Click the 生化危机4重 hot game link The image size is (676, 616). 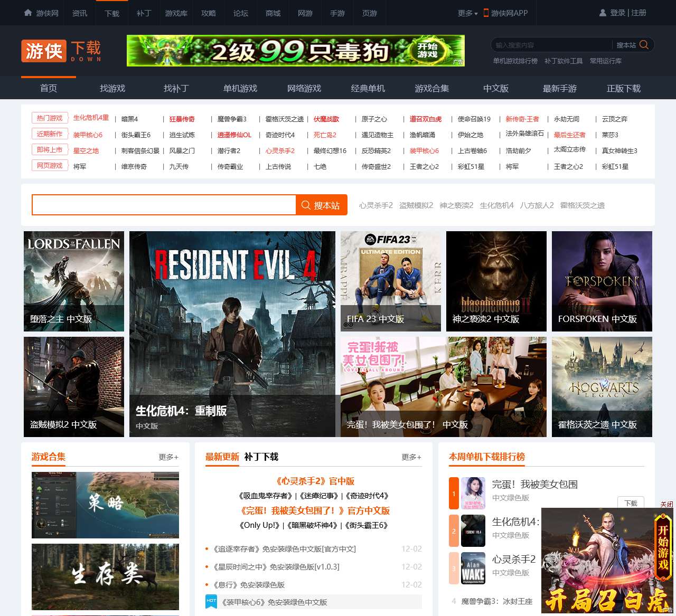pyautogui.click(x=91, y=118)
